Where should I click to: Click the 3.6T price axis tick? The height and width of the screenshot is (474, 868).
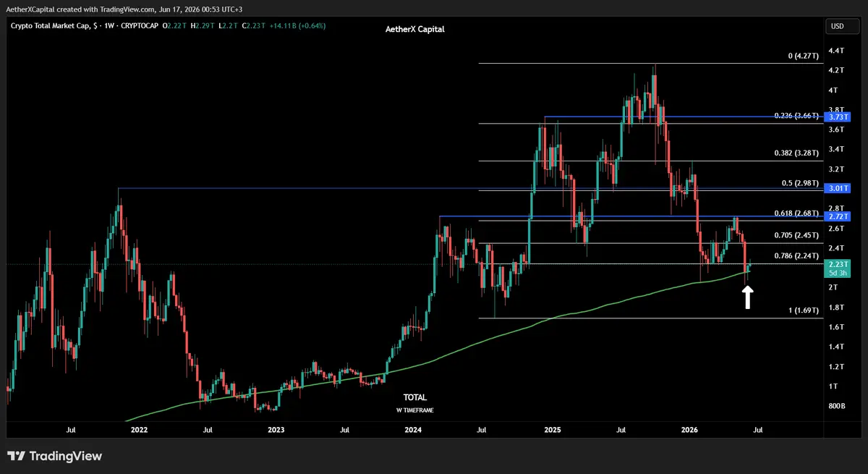pyautogui.click(x=836, y=130)
